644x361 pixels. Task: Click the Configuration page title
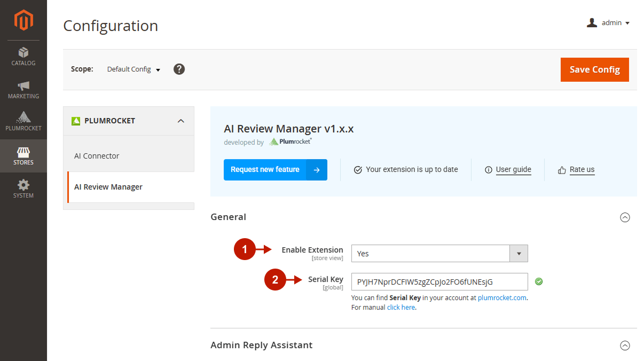tap(111, 26)
